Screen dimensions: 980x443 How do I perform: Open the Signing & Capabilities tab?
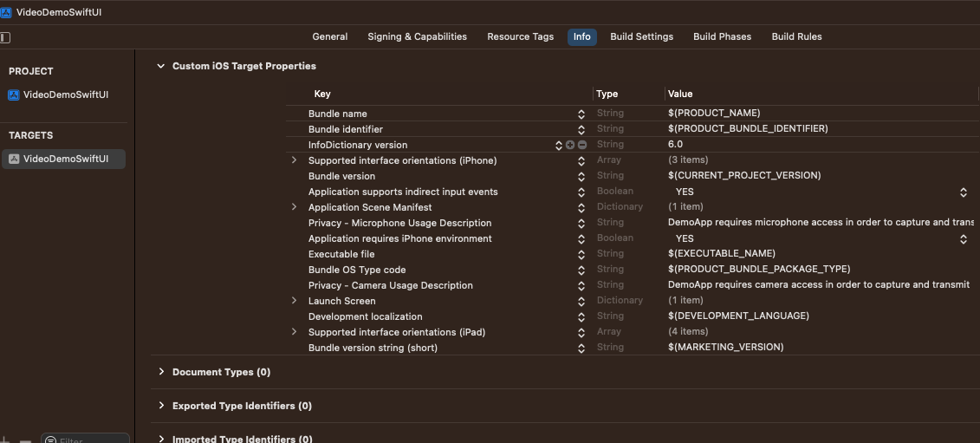point(417,36)
